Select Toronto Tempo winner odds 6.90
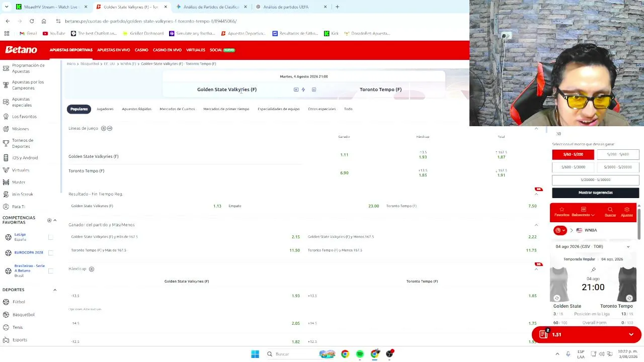Viewport: 644px width, 362px height. [x=344, y=173]
